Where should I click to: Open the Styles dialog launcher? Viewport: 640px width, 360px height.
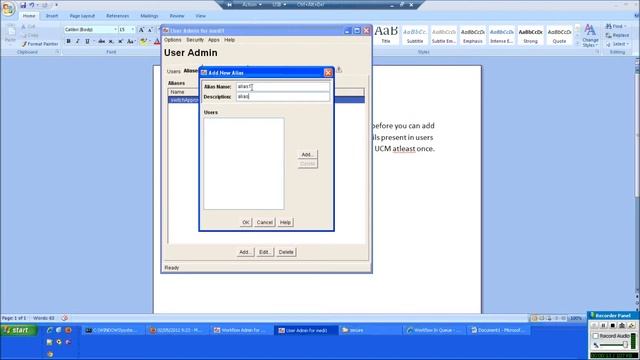pos(597,52)
